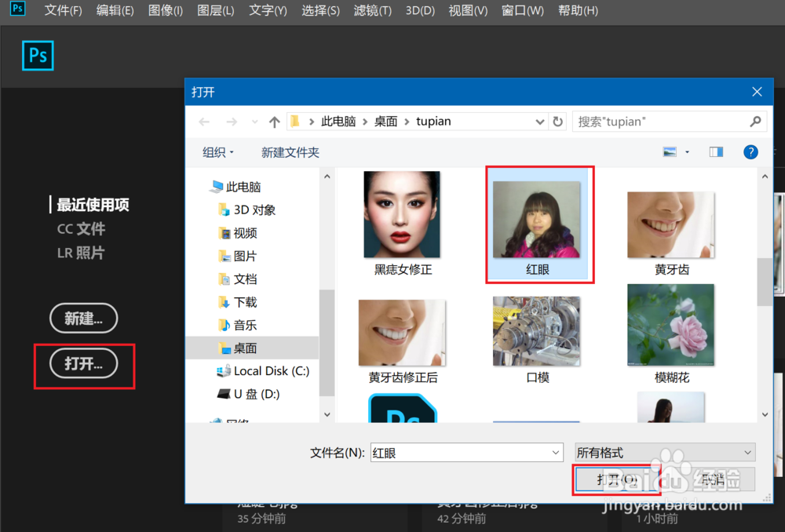The image size is (785, 532).
Task: Close the Open dialog
Action: pyautogui.click(x=757, y=92)
